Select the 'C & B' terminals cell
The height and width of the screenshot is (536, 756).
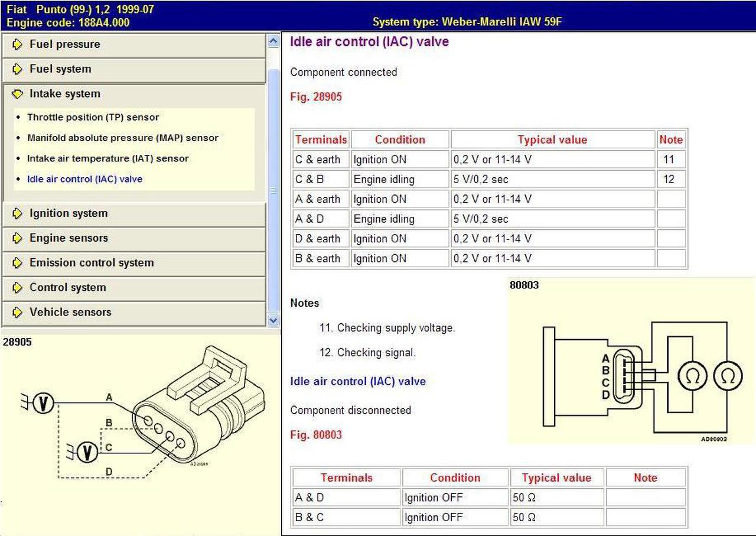point(321,179)
